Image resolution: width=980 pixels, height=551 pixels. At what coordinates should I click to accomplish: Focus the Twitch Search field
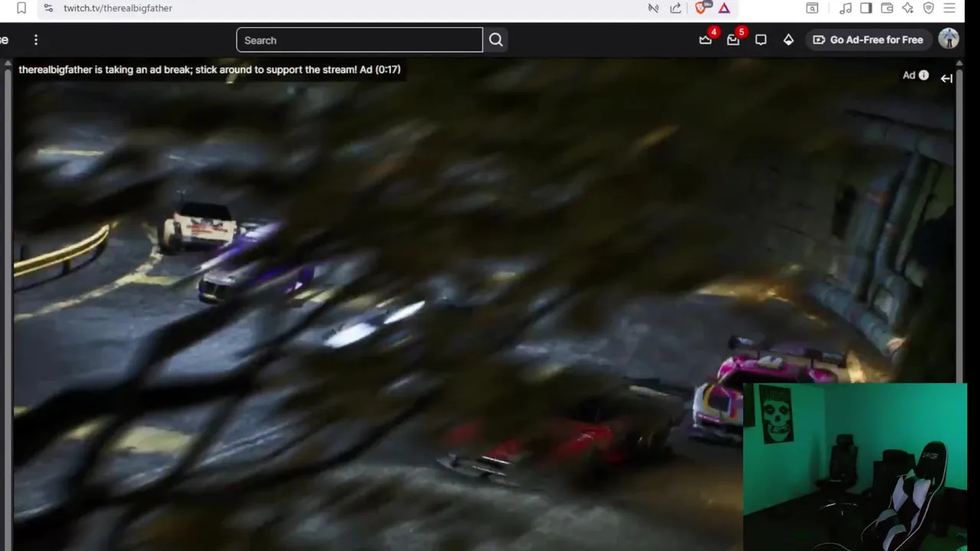[x=359, y=40]
